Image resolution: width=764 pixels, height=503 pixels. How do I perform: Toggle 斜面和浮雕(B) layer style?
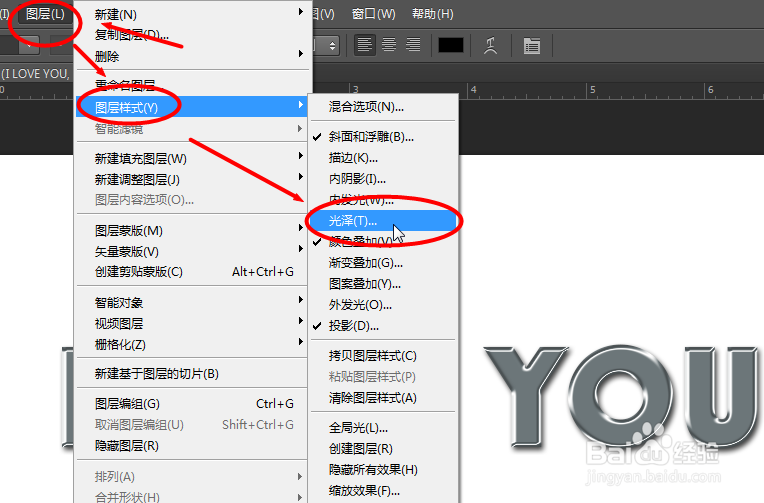[383, 137]
